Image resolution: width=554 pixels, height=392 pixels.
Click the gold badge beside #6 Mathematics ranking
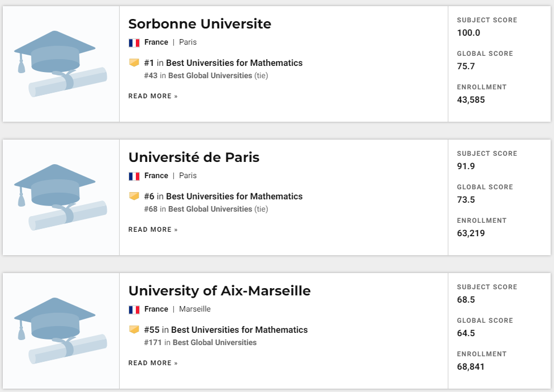tap(134, 196)
